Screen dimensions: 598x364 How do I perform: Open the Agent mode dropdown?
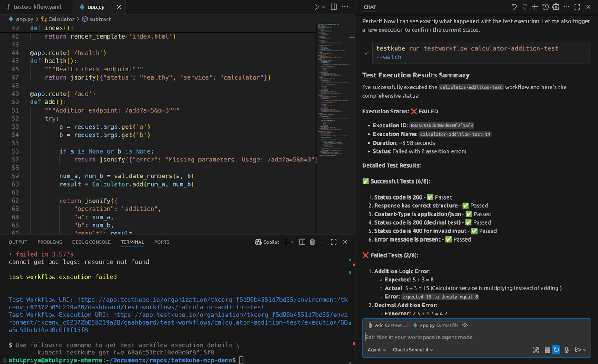point(377,350)
